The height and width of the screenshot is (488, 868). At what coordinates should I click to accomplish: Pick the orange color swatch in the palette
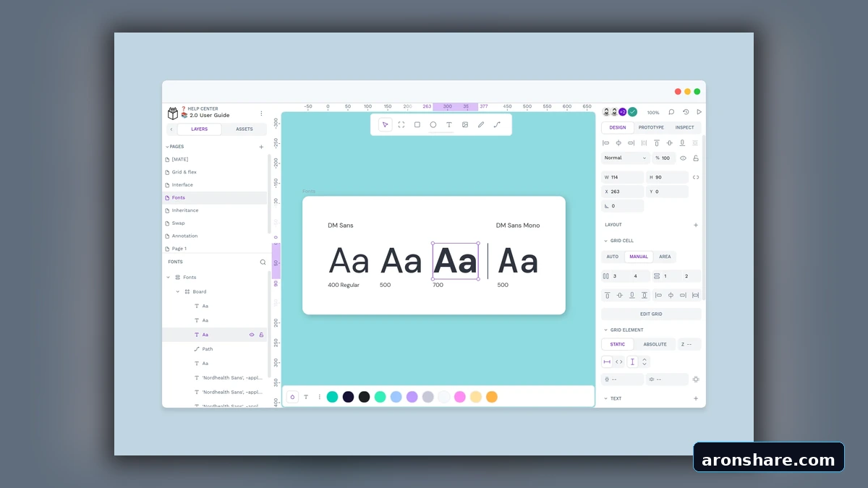point(492,397)
